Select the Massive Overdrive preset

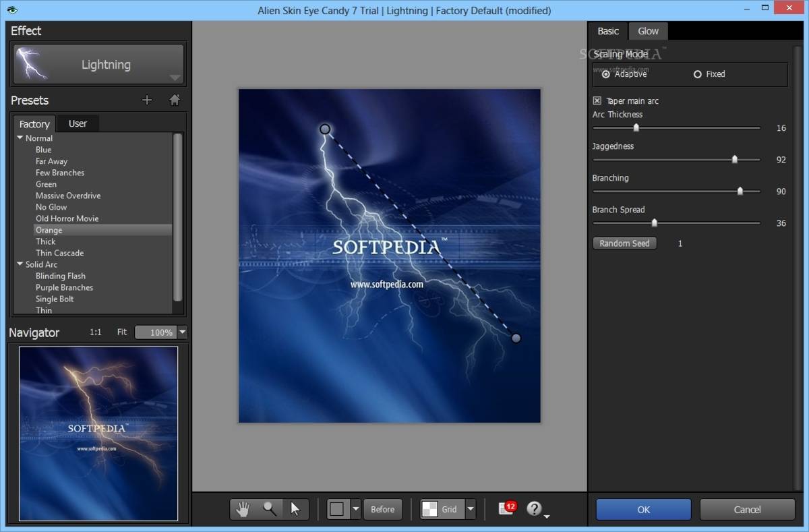[68, 196]
